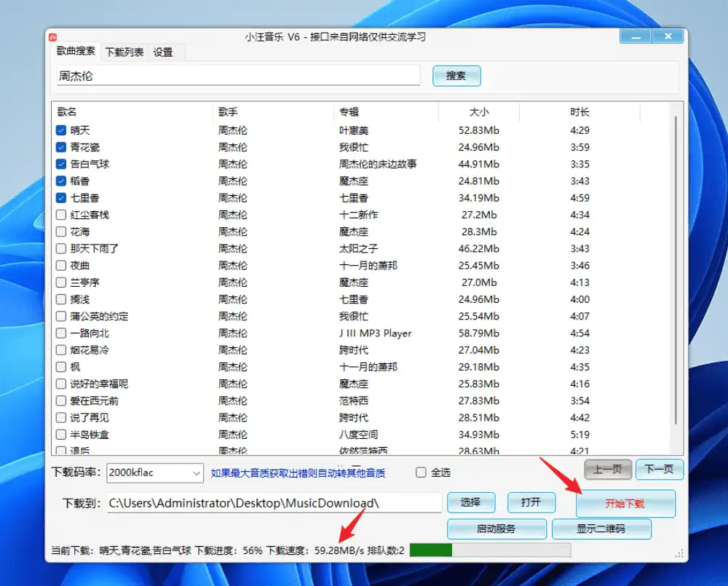The height and width of the screenshot is (586, 728).
Task: Click album cell 太阳之子
Action: (358, 249)
